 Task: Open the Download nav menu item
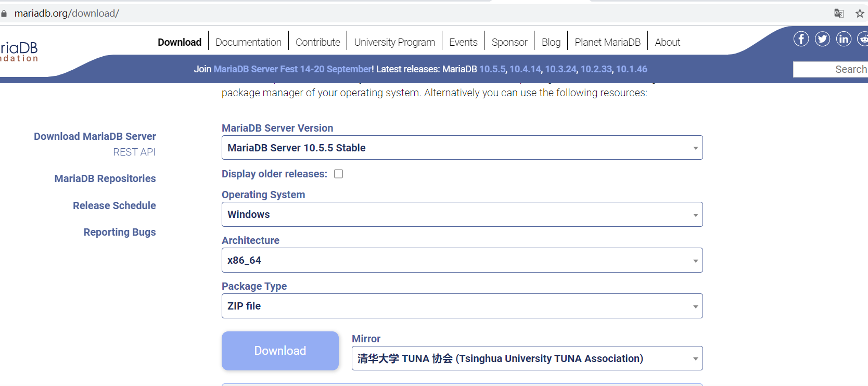click(180, 42)
